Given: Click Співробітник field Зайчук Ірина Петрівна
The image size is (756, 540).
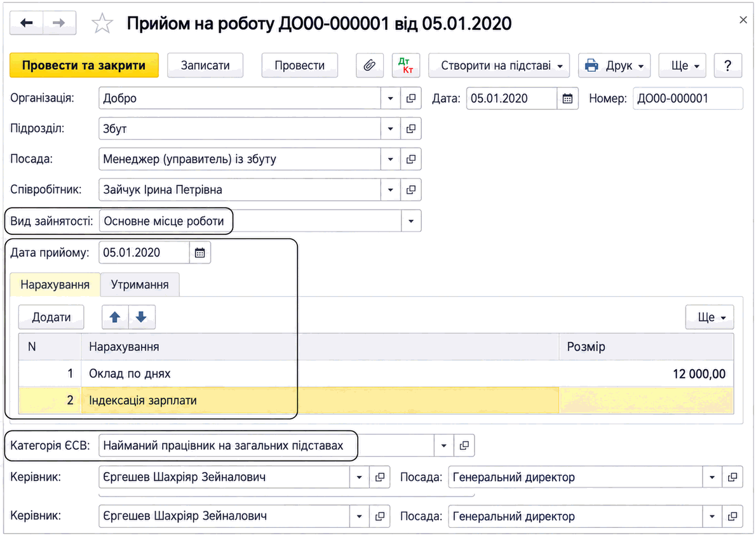Looking at the screenshot, I should 240,190.
